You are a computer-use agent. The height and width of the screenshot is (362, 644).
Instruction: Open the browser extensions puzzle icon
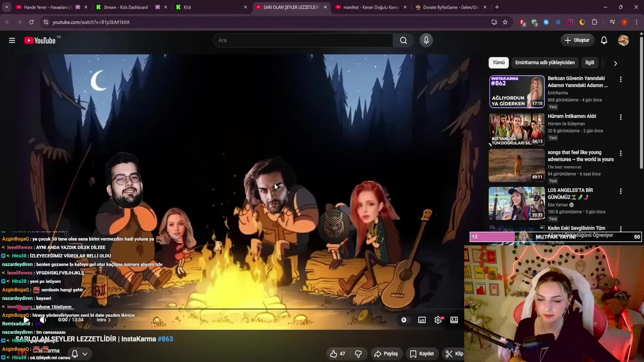point(594,22)
